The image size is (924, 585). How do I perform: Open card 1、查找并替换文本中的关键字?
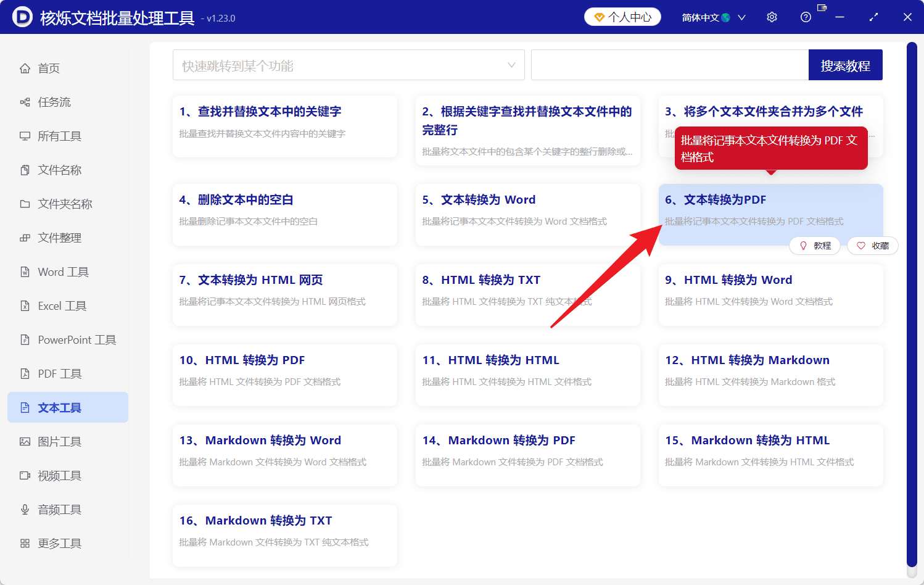coord(285,127)
